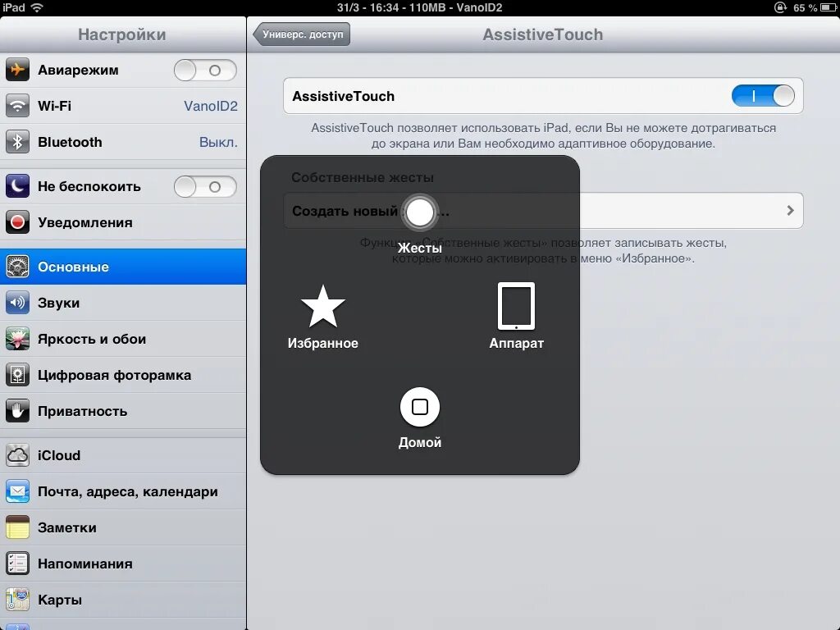
Task: Open Wi-Fi network value VanoID2
Action: click(211, 106)
